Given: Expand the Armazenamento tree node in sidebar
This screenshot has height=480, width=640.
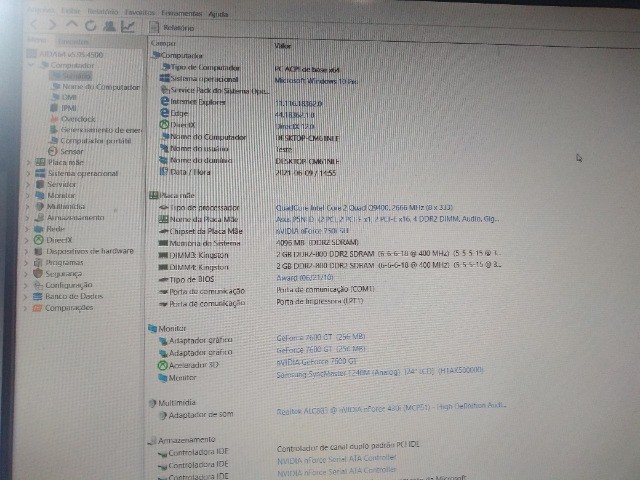Looking at the screenshot, I should point(27,218).
